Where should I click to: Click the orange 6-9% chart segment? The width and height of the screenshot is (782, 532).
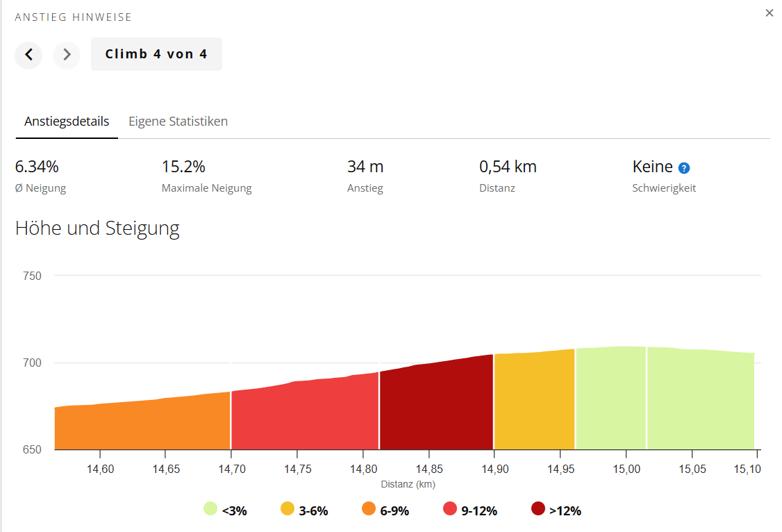click(x=142, y=425)
